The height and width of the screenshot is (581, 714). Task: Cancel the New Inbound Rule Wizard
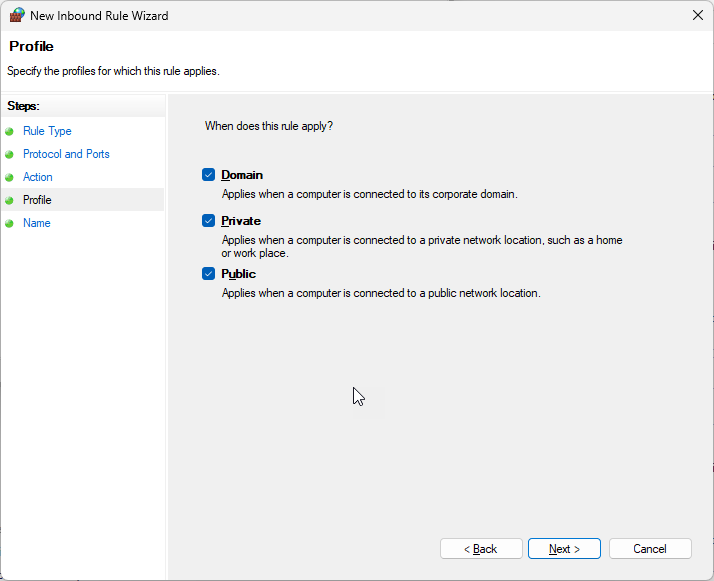click(649, 549)
